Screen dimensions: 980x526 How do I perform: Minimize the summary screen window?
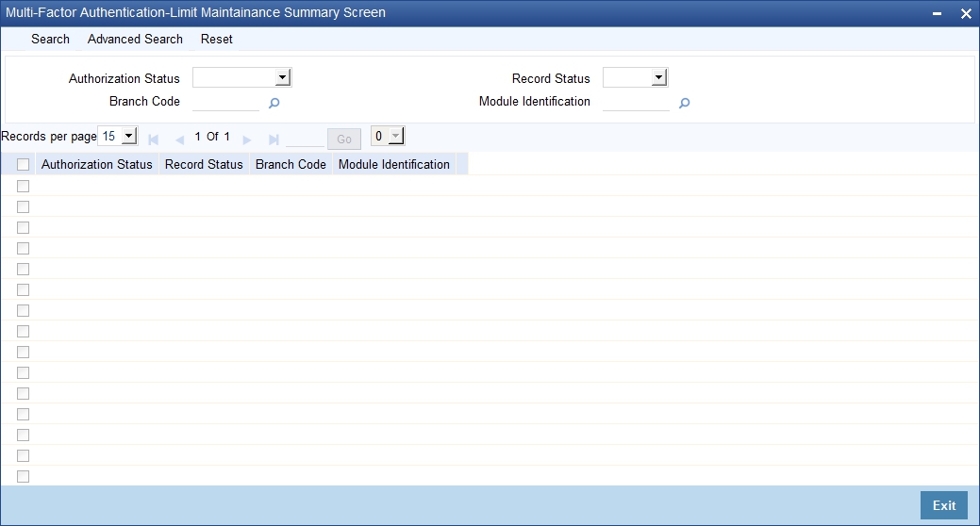(x=937, y=13)
